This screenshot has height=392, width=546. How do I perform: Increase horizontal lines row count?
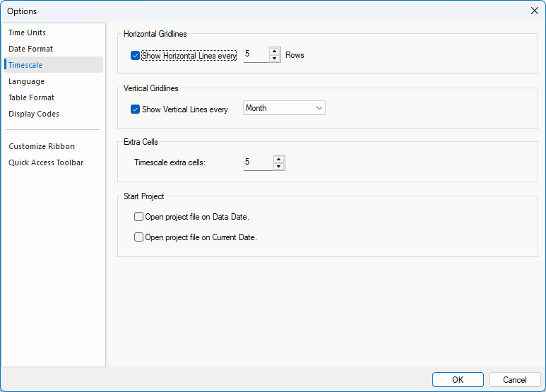click(275, 51)
